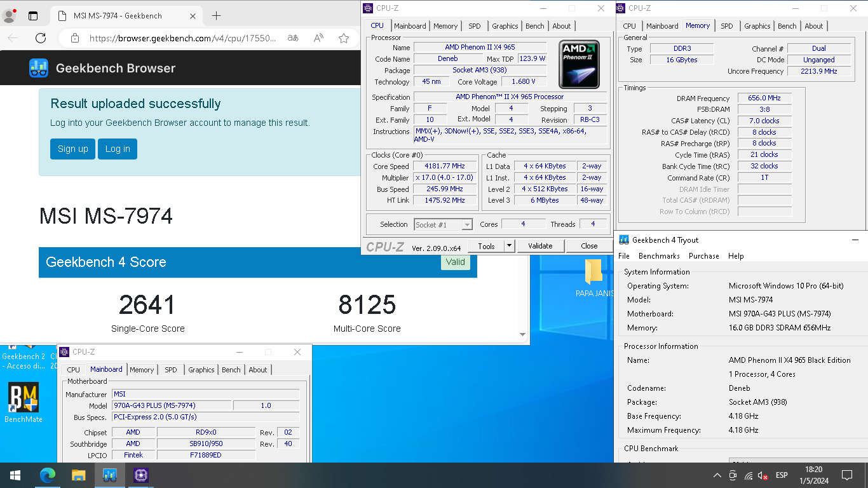Click the read aloud icon in address bar

(318, 38)
